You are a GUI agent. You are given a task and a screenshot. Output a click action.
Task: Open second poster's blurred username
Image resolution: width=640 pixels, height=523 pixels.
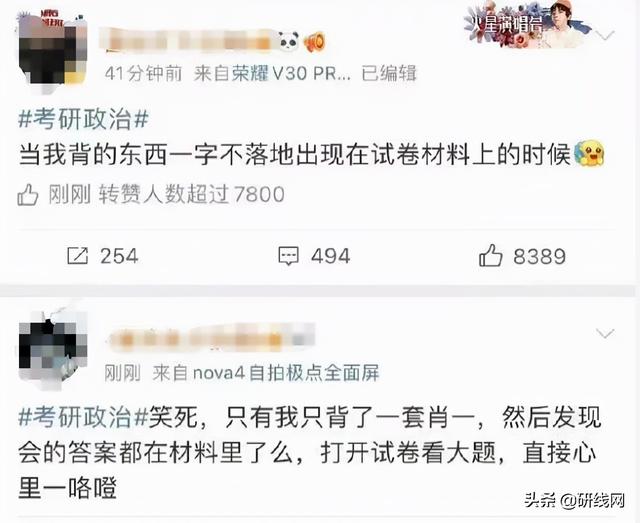pyautogui.click(x=211, y=340)
